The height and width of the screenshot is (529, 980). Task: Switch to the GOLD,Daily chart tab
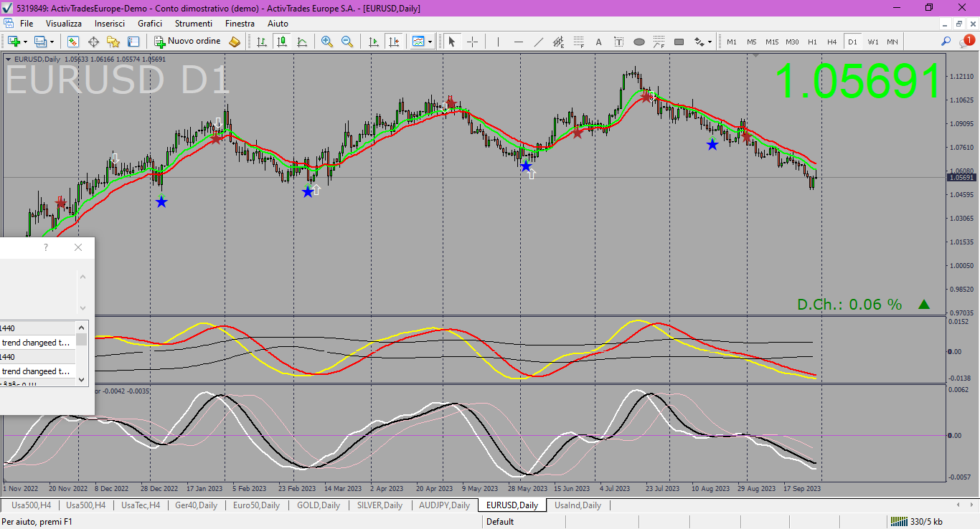tap(319, 505)
